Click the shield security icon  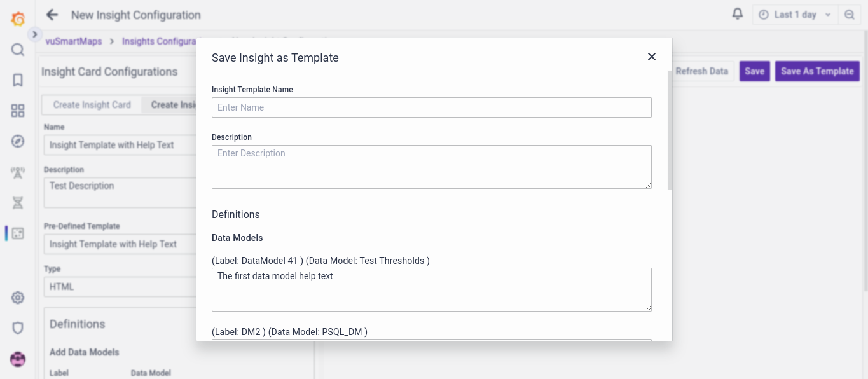click(17, 327)
